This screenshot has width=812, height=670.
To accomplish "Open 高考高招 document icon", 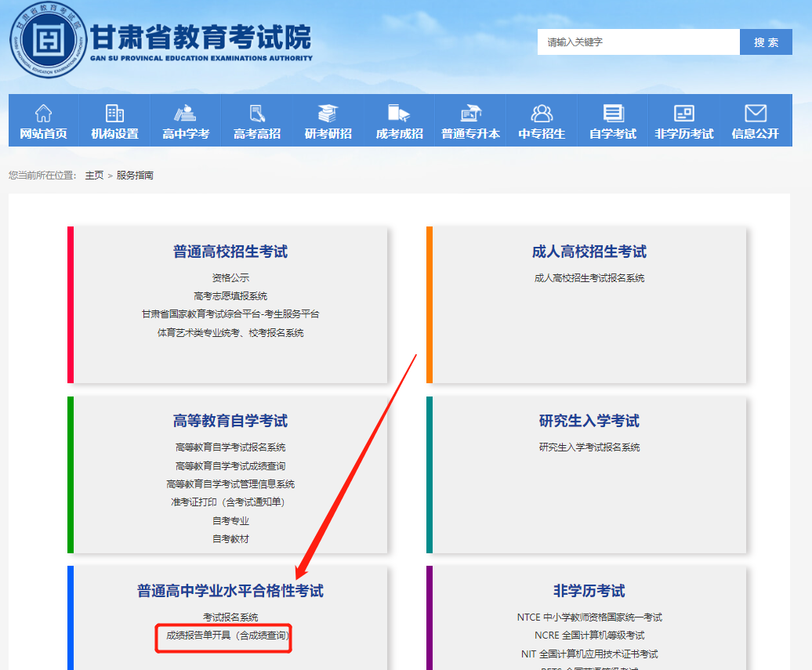I will click(257, 113).
